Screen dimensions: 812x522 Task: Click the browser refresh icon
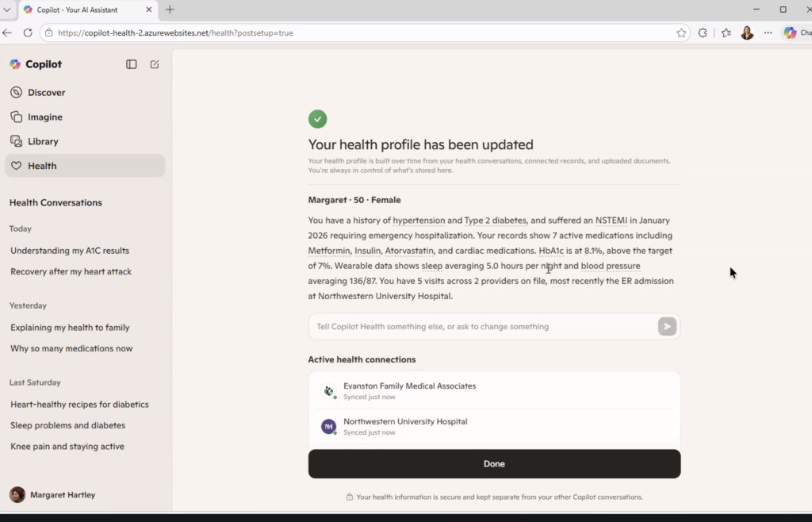coord(28,33)
